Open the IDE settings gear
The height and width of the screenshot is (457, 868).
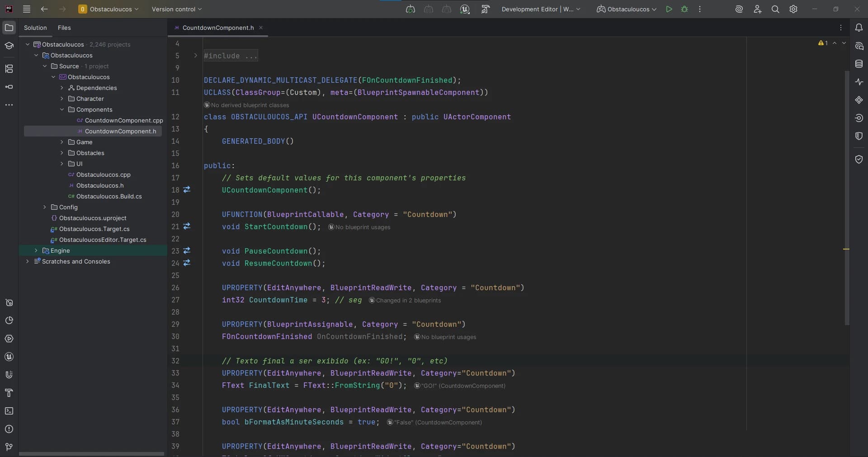793,9
